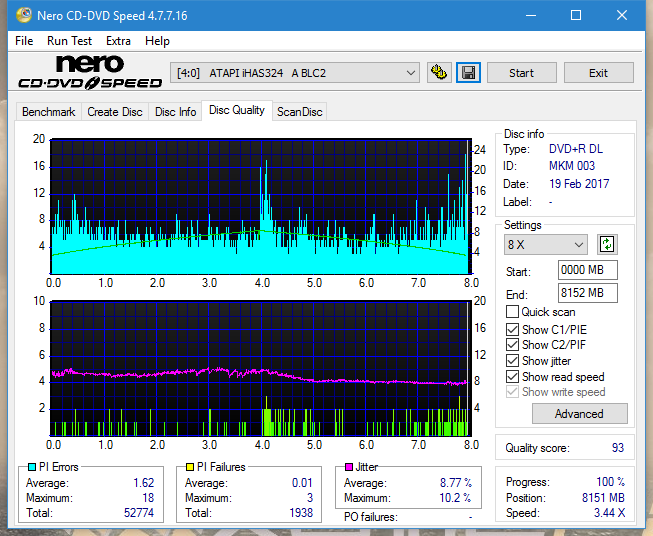Click PI Failures total 1938

click(x=301, y=513)
